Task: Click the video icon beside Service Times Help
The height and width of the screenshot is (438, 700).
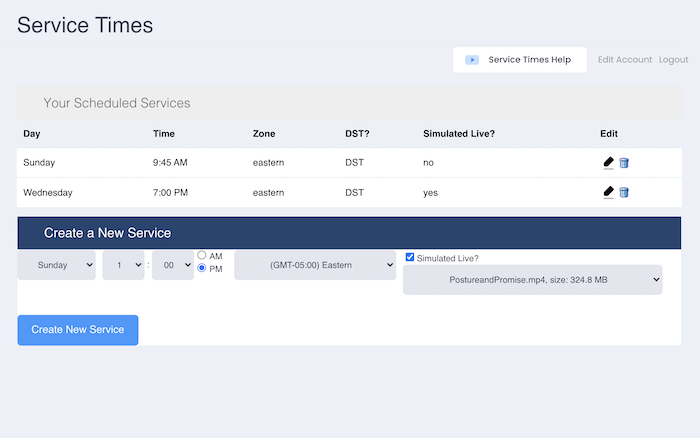Action: [472, 60]
